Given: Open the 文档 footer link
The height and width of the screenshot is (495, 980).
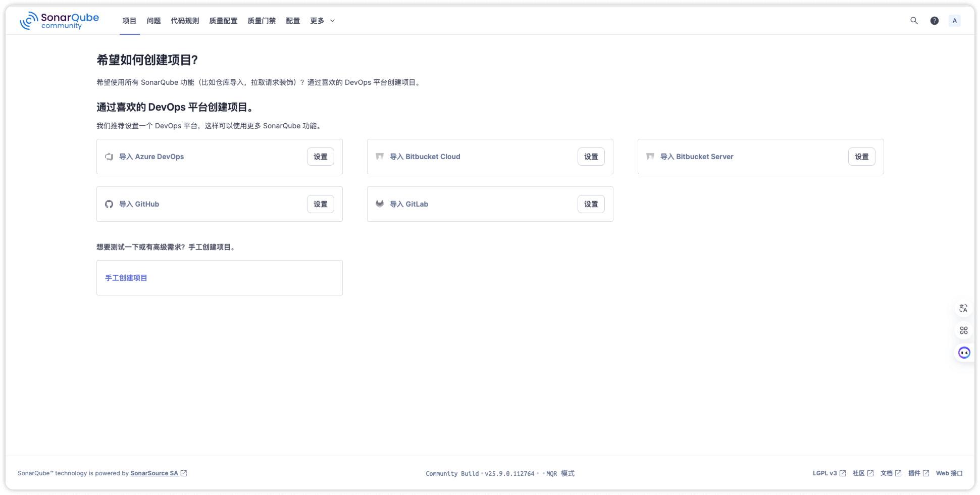Looking at the screenshot, I should (887, 473).
